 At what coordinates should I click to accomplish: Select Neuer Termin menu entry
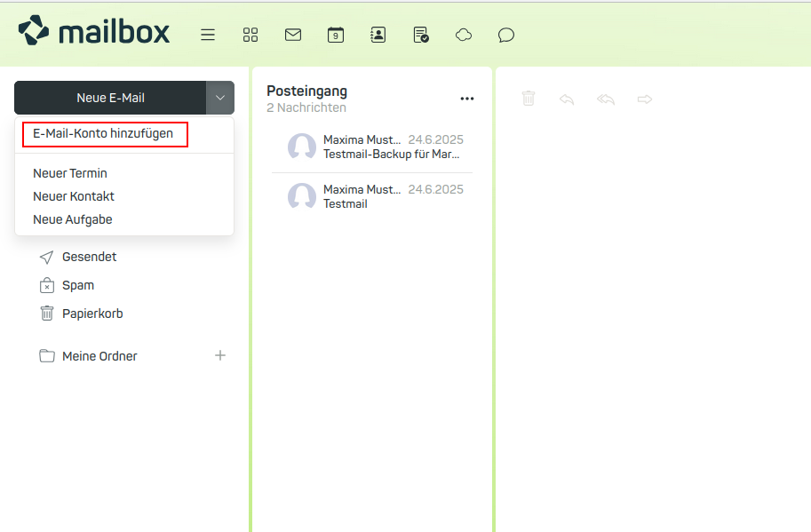point(70,173)
